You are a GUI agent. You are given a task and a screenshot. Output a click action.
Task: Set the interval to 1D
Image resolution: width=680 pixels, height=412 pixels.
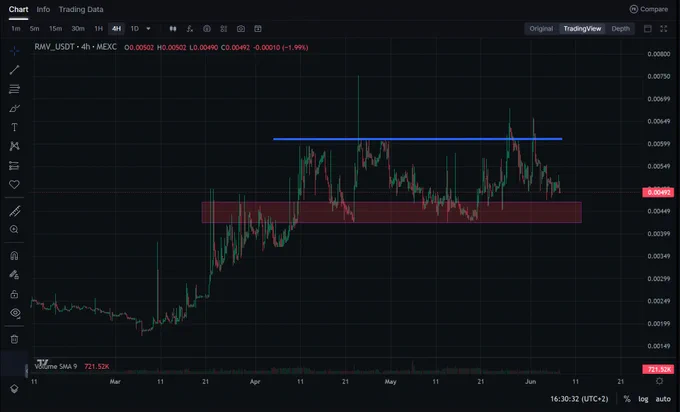pyautogui.click(x=134, y=29)
